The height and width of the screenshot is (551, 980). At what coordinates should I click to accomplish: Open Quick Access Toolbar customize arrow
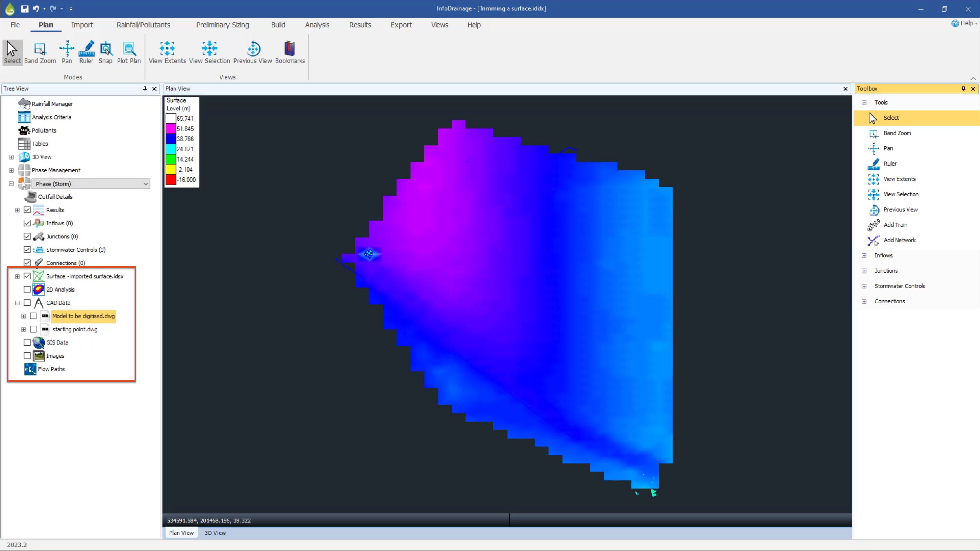pos(71,8)
